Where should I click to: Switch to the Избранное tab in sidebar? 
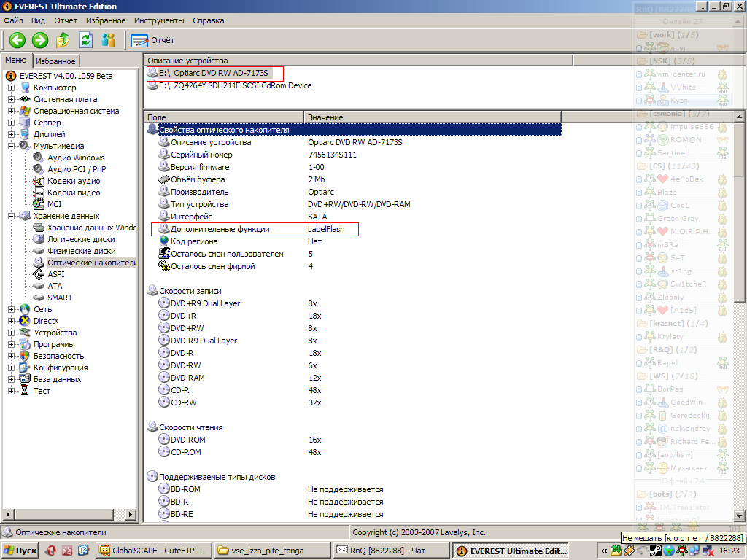55,61
